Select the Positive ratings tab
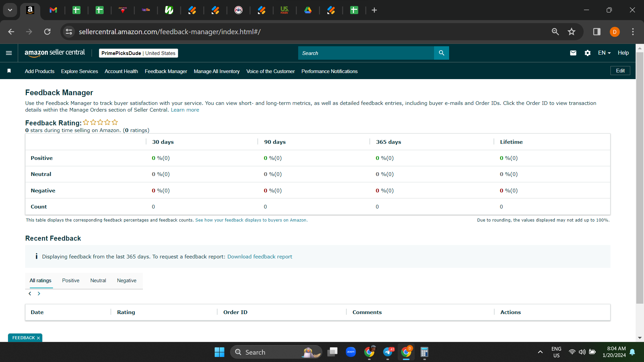644x362 pixels. point(71,281)
